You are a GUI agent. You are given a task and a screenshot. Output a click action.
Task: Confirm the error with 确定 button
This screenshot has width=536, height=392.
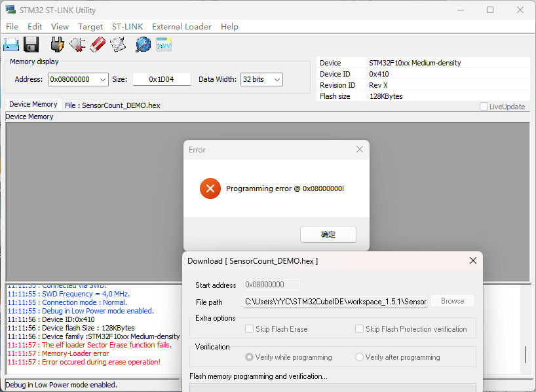(328, 234)
